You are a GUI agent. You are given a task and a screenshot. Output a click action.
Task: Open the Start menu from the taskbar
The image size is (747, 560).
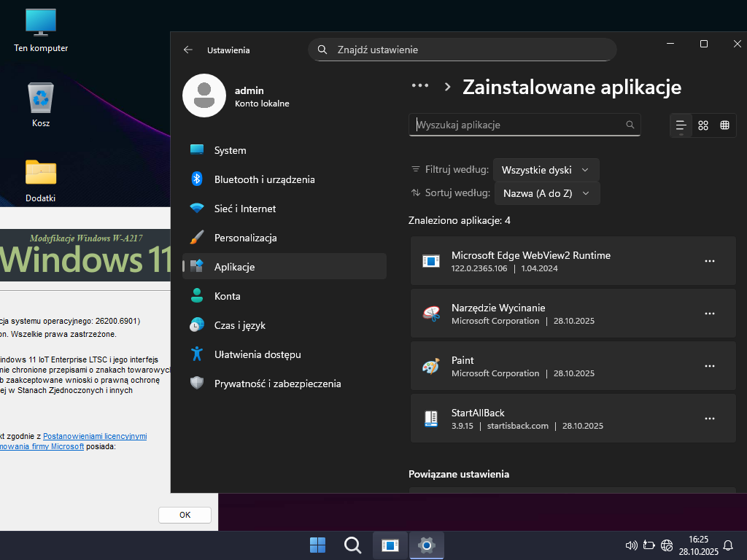click(x=318, y=545)
